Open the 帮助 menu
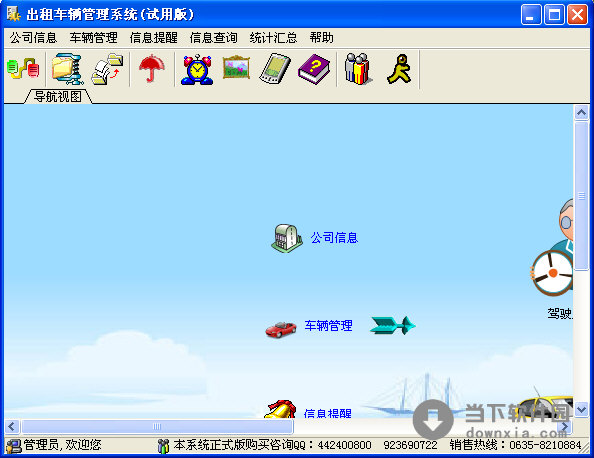 pos(321,38)
